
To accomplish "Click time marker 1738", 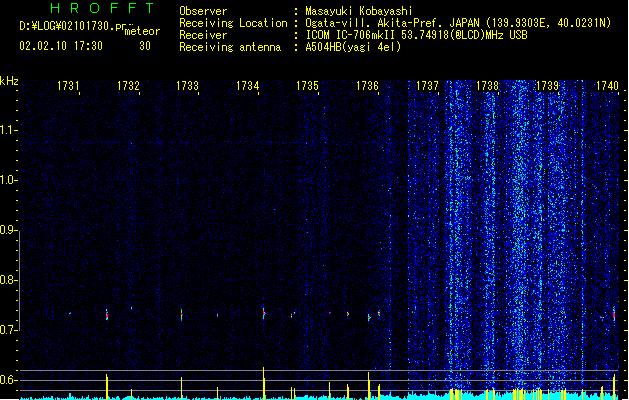I will coord(487,86).
